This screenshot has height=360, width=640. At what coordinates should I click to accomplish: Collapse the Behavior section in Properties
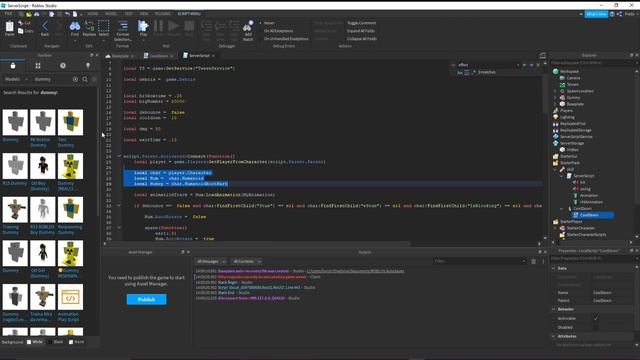[554, 309]
